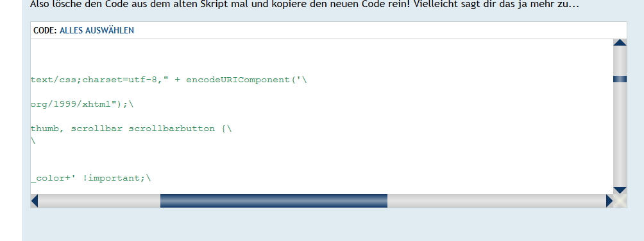This screenshot has height=241, width=644.
Task: Click the text/css;charset=utf-8 text
Action: point(94,80)
